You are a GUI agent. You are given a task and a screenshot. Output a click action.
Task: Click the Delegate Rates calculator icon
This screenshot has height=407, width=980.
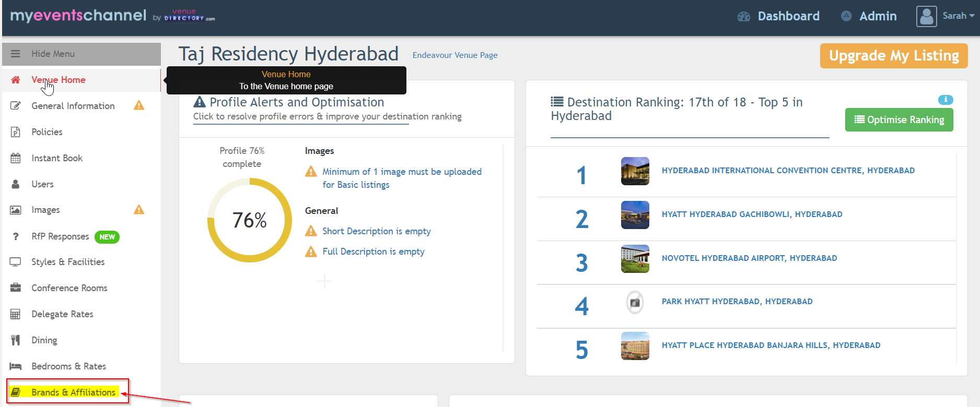click(x=16, y=314)
